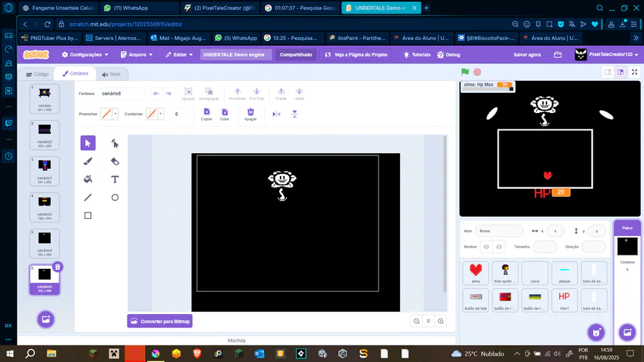Open the PixelTaleCreator123 account dropdown
This screenshot has height=362, width=644.
pos(607,54)
